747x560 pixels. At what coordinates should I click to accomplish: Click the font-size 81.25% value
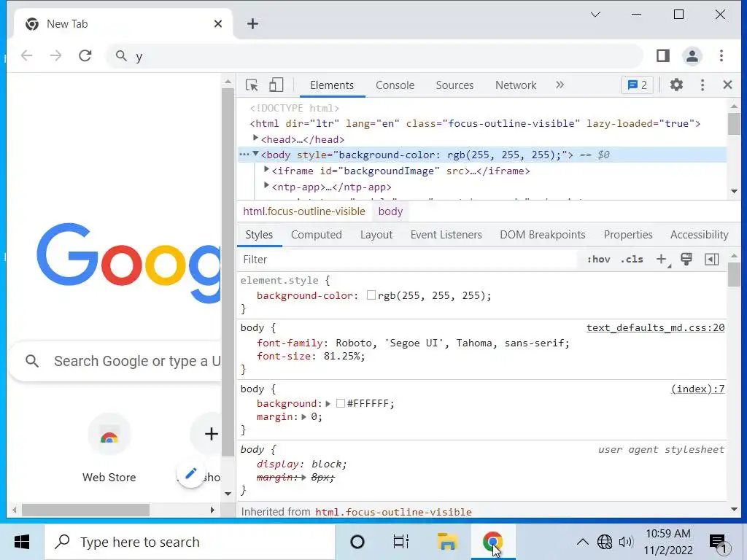(x=343, y=356)
